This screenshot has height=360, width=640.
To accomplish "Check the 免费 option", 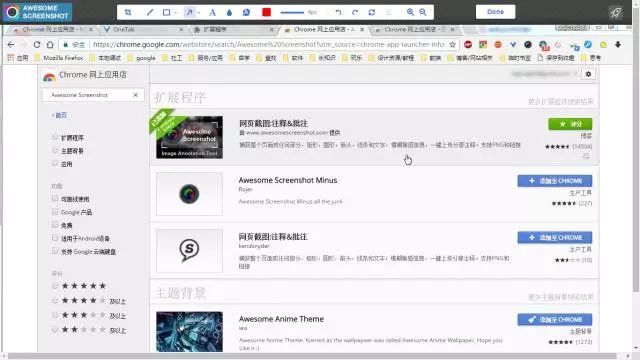I will (x=55, y=224).
